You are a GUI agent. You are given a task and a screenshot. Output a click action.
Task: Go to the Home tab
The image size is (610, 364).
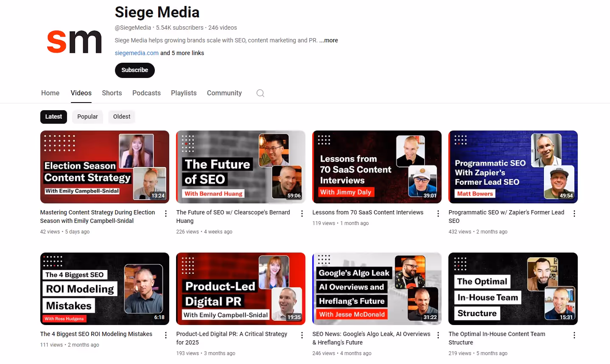(50, 93)
